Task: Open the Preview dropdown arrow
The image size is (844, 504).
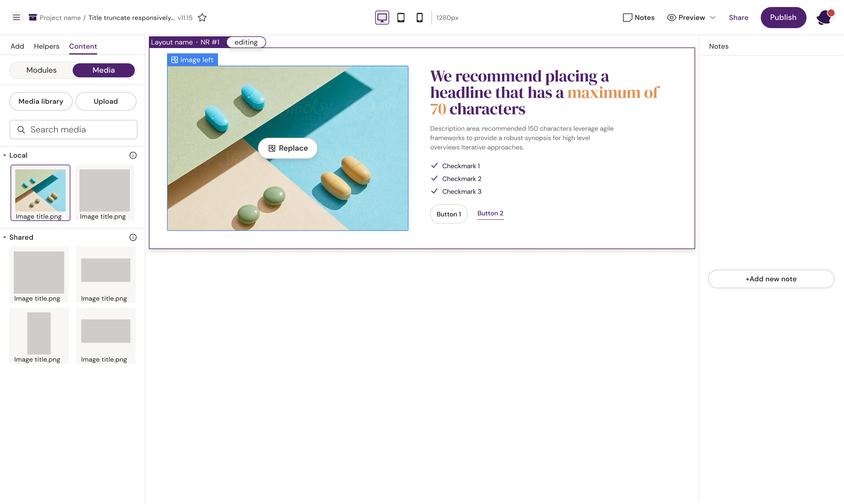Action: tap(712, 17)
